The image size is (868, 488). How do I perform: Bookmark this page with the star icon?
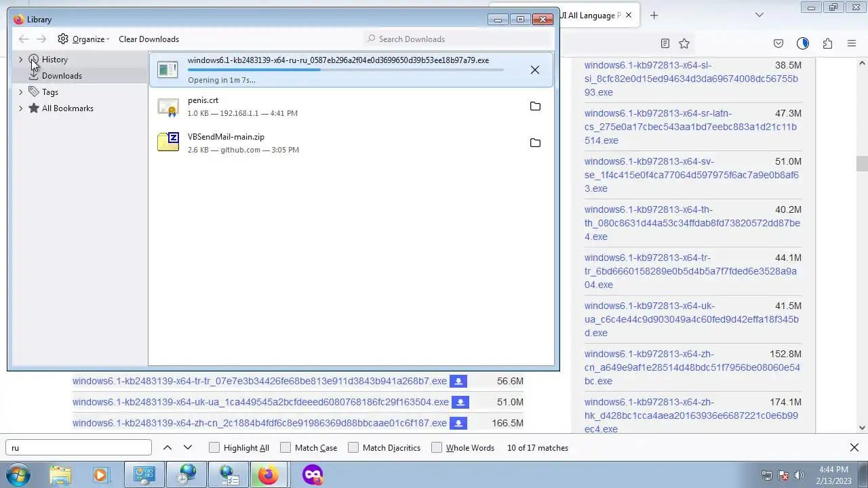point(684,43)
